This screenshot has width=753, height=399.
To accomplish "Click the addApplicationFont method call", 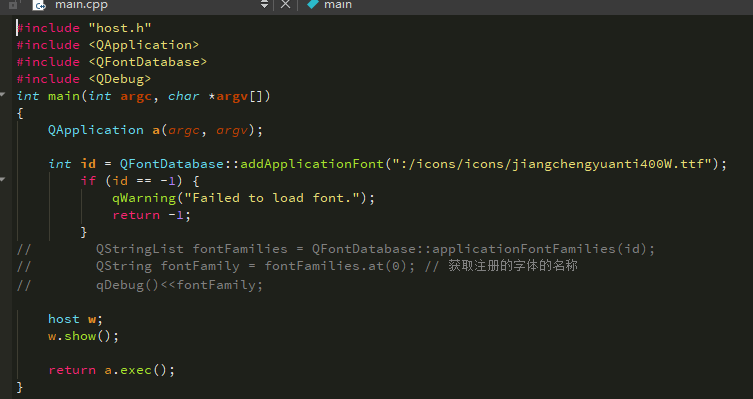I will pyautogui.click(x=312, y=164).
